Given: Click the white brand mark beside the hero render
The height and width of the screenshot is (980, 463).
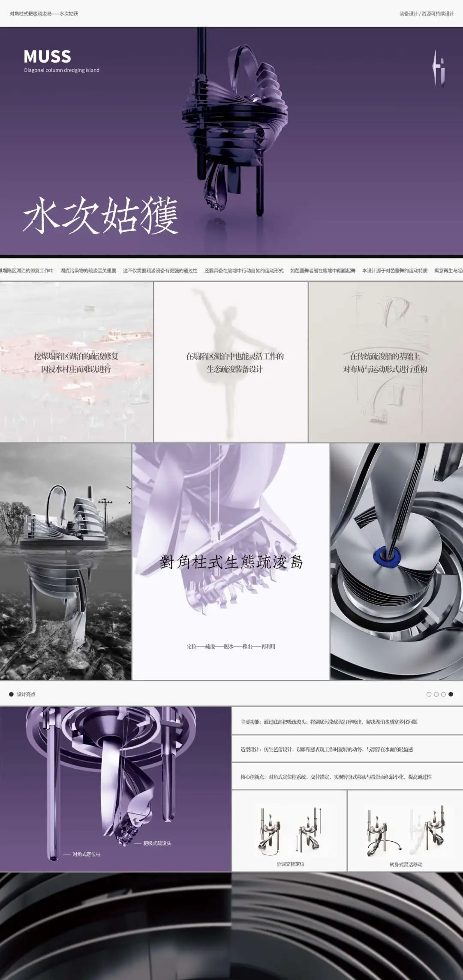Looking at the screenshot, I should coord(438,69).
